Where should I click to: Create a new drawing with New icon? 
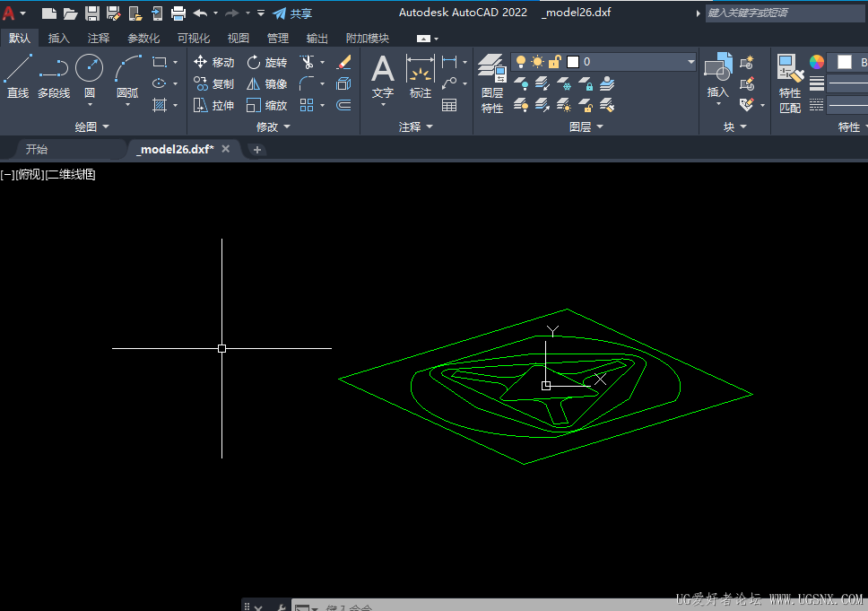click(x=49, y=13)
